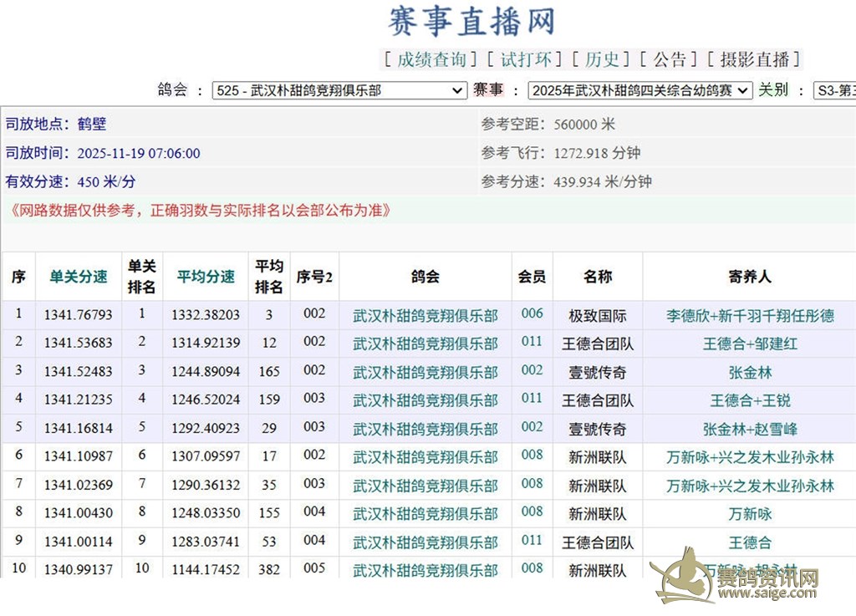The height and width of the screenshot is (616, 856).
Task: Open the 试打环 menu link
Action: pyautogui.click(x=525, y=59)
